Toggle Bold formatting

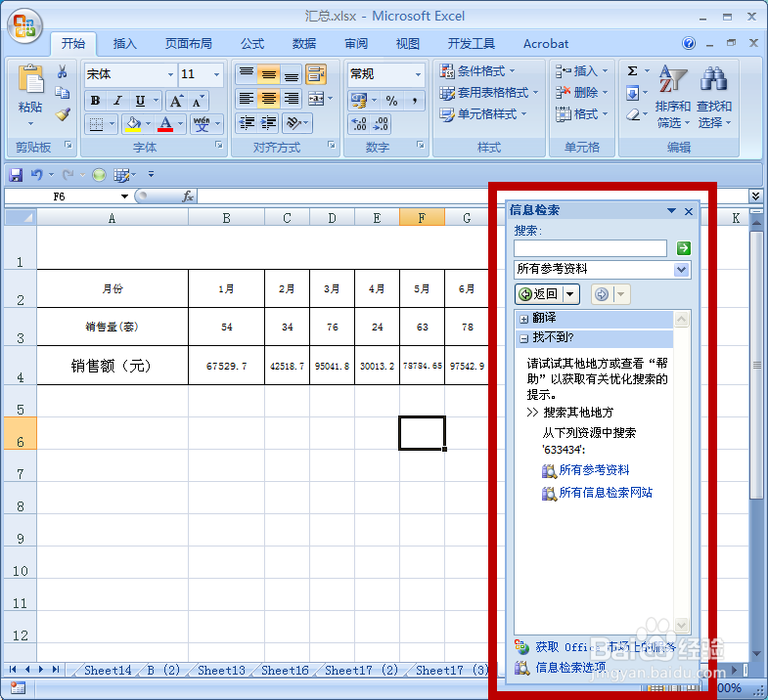96,101
